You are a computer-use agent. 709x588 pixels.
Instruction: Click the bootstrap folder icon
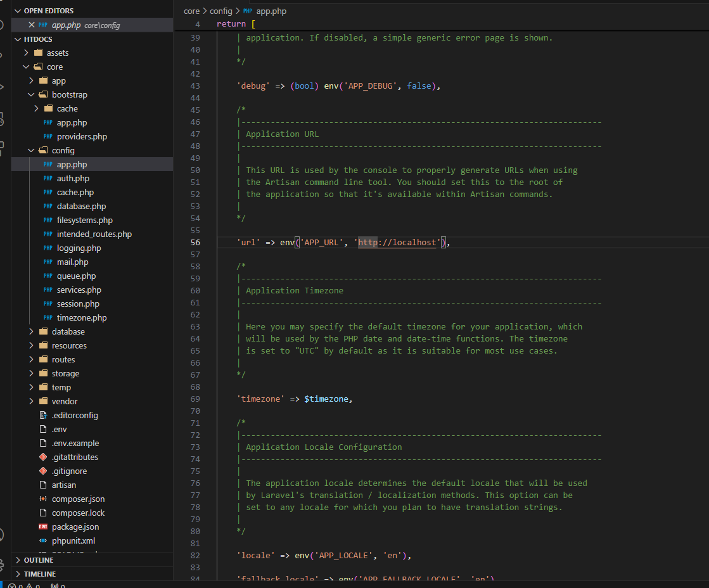click(44, 94)
